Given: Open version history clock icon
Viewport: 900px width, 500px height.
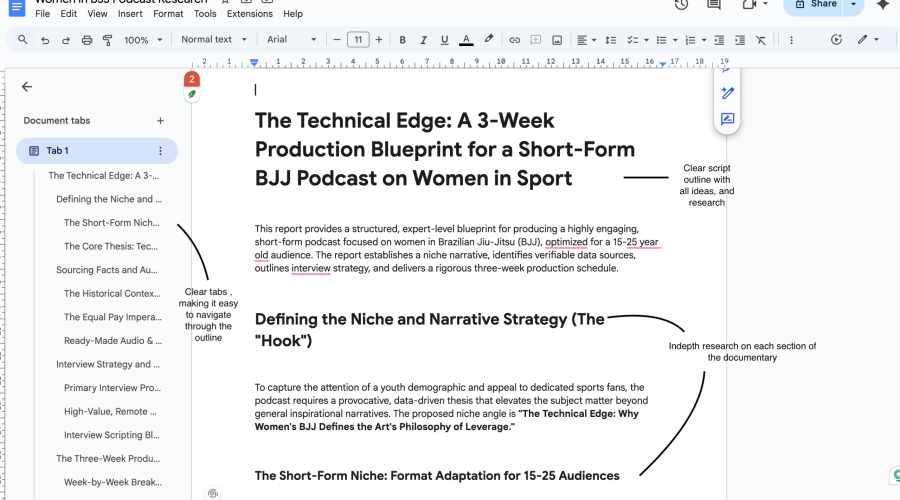Looking at the screenshot, I should point(681,5).
